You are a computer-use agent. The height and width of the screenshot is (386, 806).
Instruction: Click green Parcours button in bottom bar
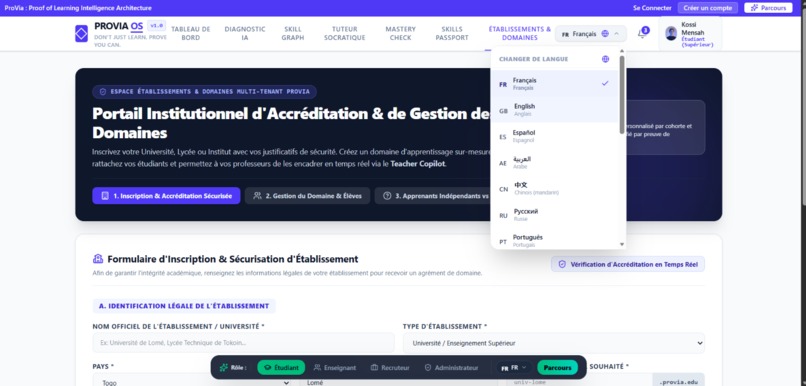pos(558,367)
